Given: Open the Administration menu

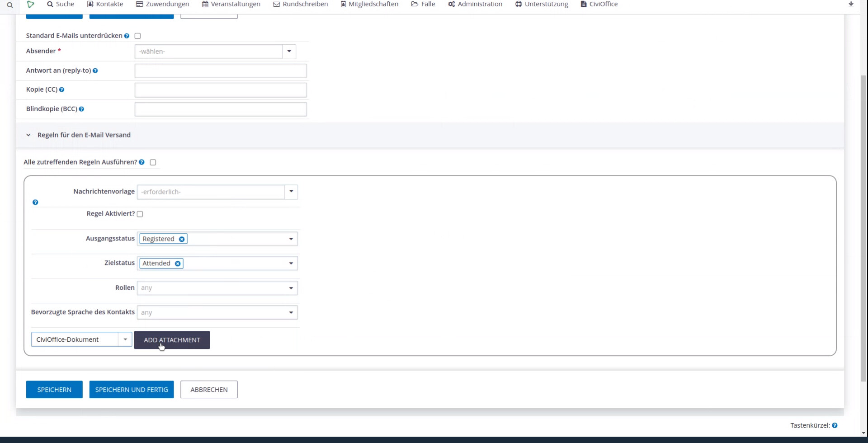Looking at the screenshot, I should (475, 4).
